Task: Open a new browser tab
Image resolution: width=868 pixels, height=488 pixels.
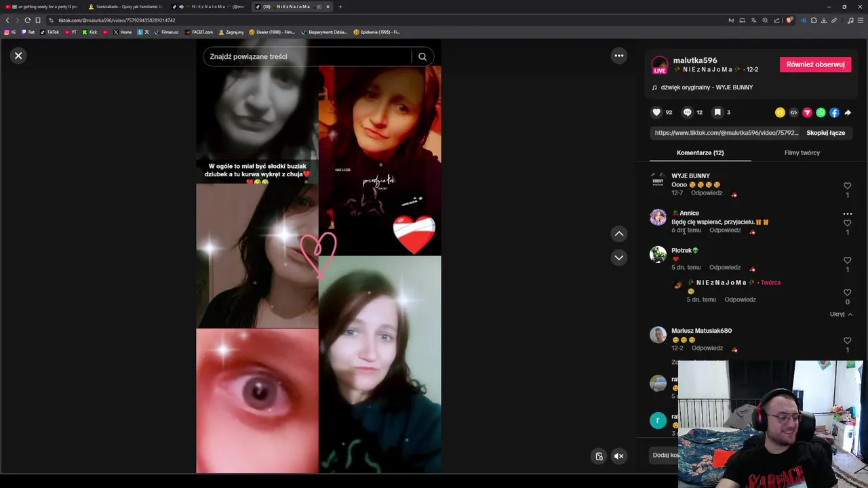Action: pos(340,7)
